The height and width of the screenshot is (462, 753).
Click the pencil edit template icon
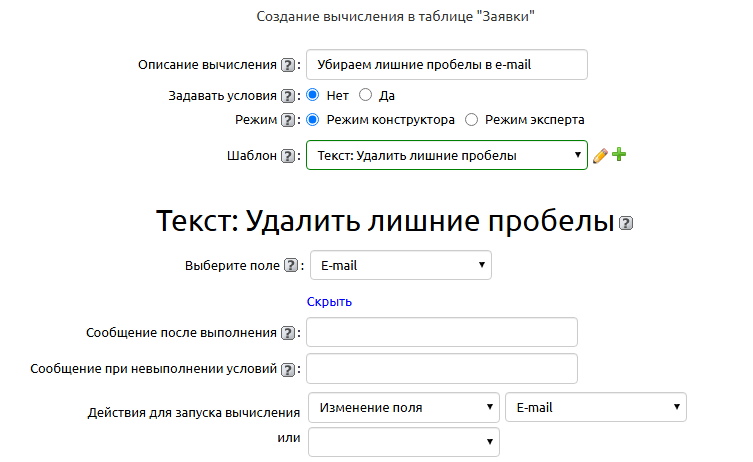pos(600,156)
